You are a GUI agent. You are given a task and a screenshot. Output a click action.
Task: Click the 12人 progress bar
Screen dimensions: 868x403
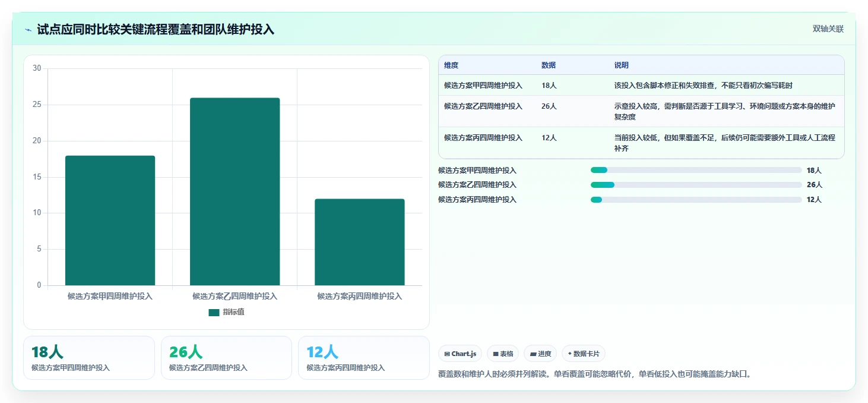696,200
